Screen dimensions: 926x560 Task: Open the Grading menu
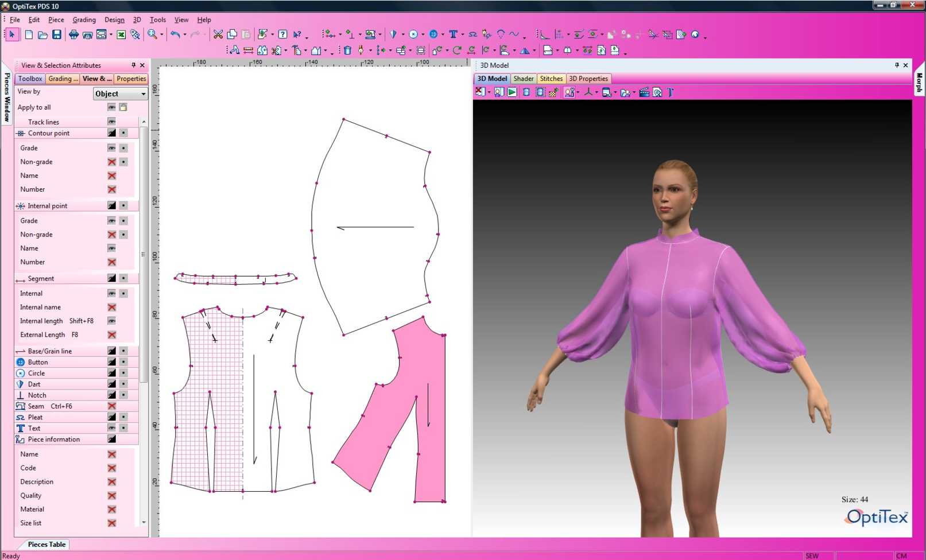point(84,20)
